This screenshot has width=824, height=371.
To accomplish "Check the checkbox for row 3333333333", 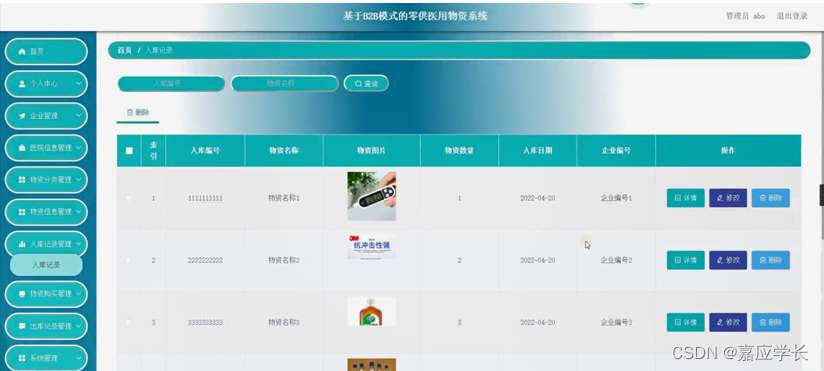I will [x=129, y=322].
